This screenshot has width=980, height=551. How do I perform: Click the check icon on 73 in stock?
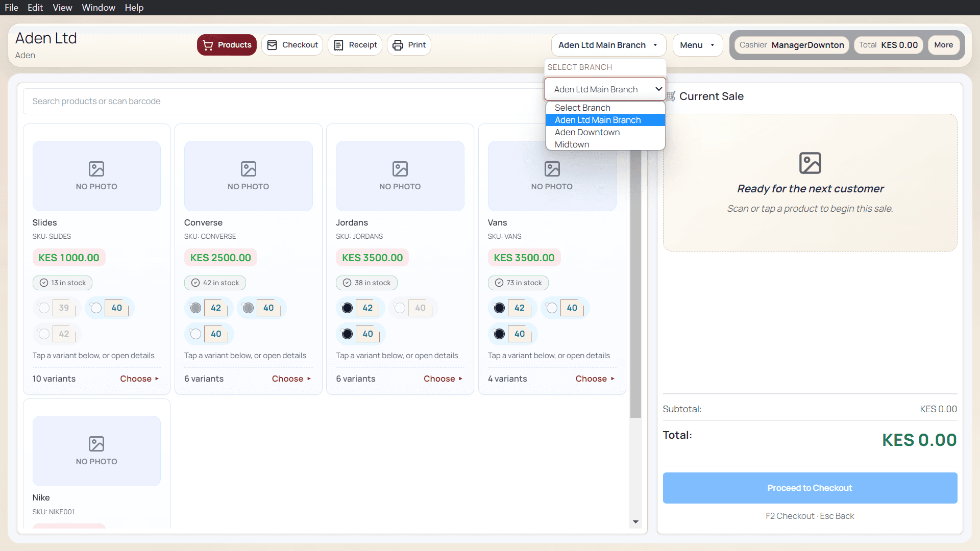(499, 283)
